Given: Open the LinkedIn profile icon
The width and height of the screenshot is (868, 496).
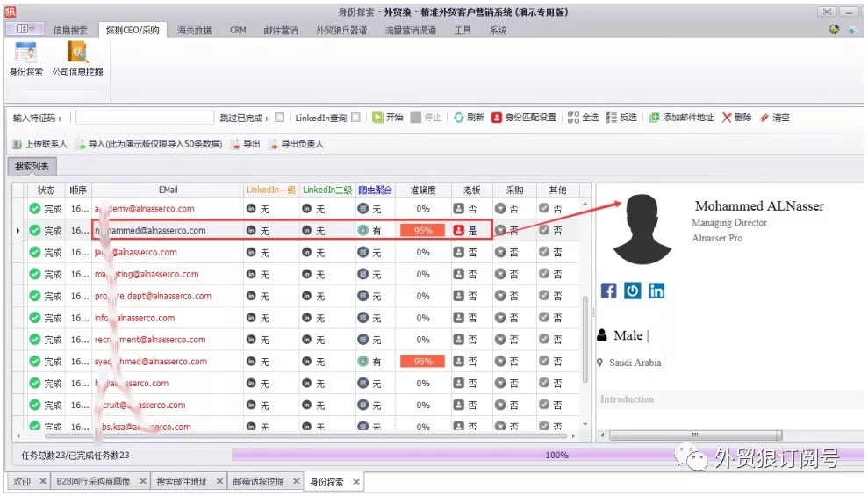Looking at the screenshot, I should click(656, 291).
